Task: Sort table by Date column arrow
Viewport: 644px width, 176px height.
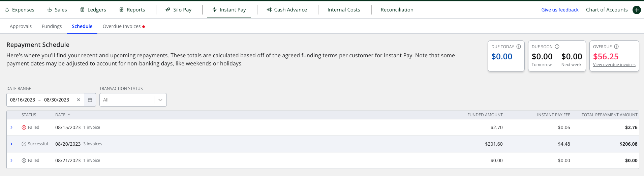Action: pos(69,115)
